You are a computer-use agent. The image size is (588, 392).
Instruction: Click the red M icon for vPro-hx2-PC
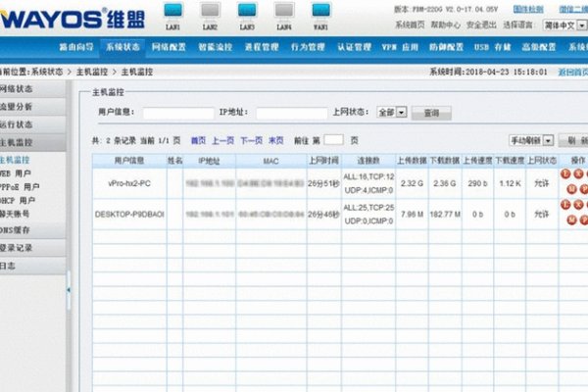coord(571,189)
